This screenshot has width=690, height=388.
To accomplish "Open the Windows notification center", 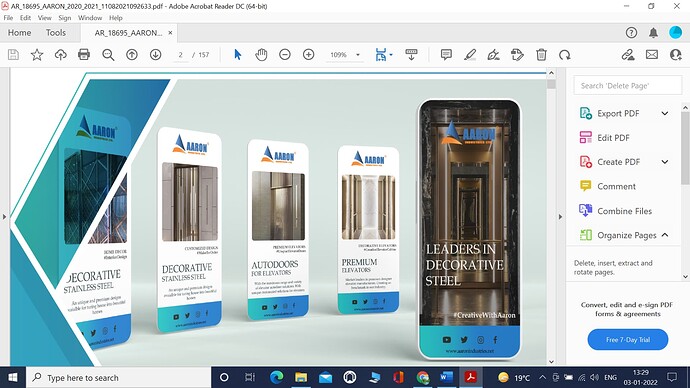I will click(x=672, y=377).
